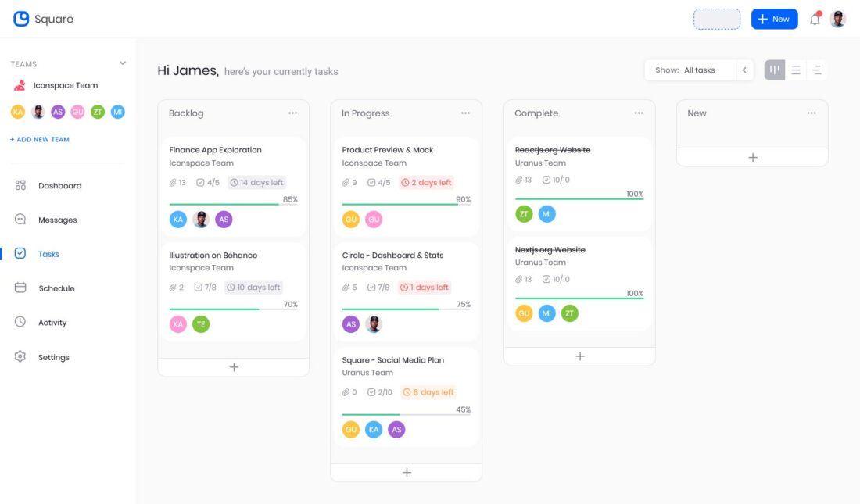This screenshot has width=860, height=504.
Task: Click the Tasks checkmark icon
Action: pos(20,254)
